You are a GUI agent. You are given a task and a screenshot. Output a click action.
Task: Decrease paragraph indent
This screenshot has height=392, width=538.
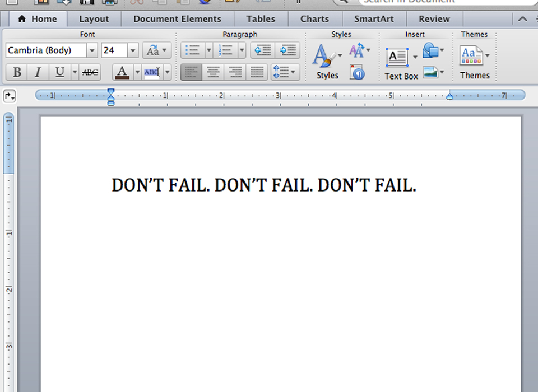tap(263, 50)
